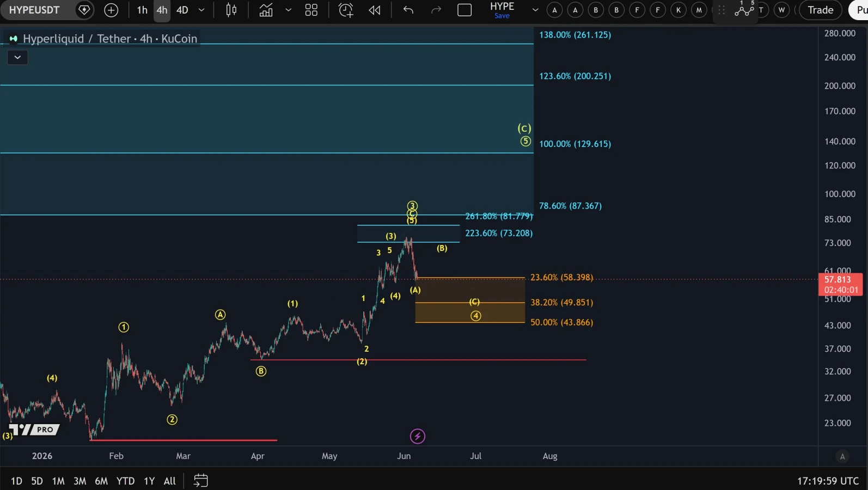Switch to the 4D timeframe
The width and height of the screenshot is (868, 490).
pos(182,10)
